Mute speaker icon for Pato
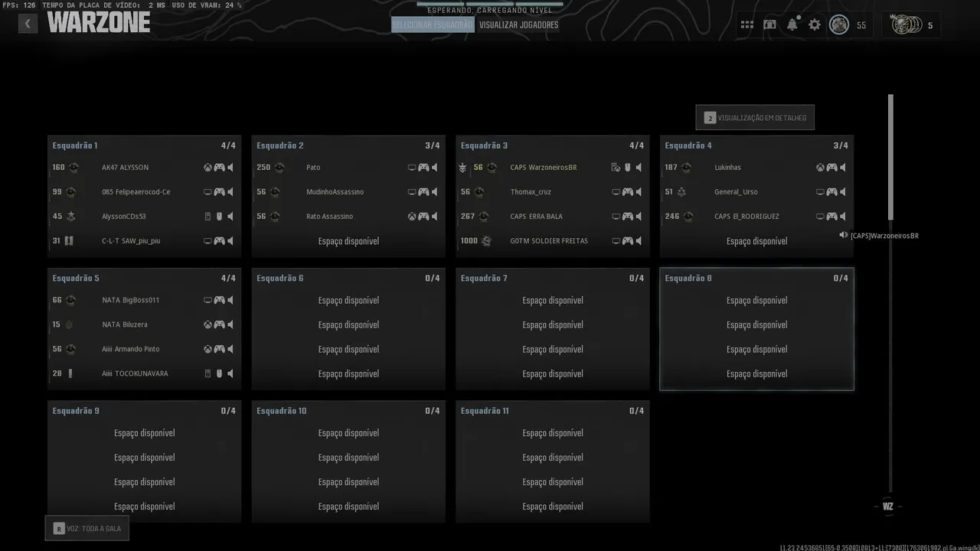Screen dimensions: 980x551 pyautogui.click(x=435, y=168)
